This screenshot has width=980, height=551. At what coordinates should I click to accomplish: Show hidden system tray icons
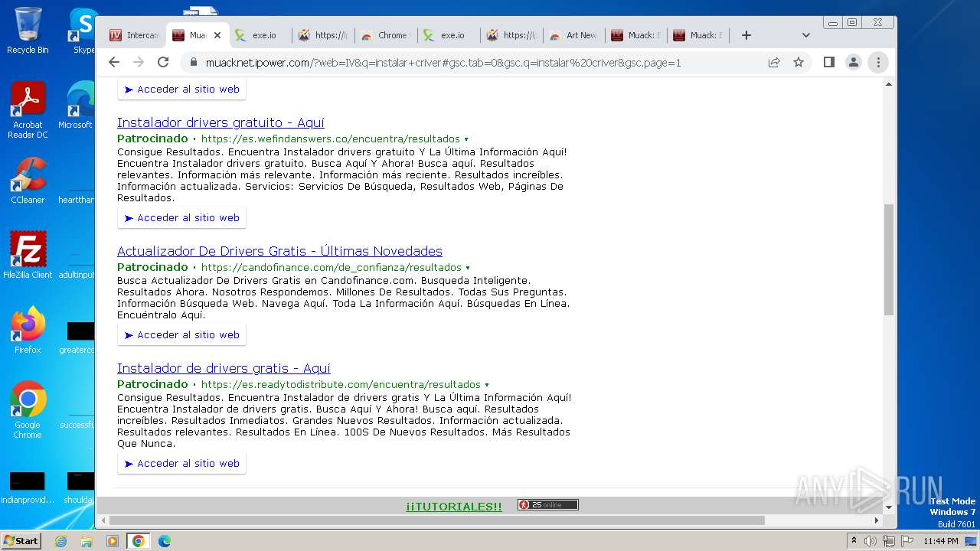click(854, 541)
